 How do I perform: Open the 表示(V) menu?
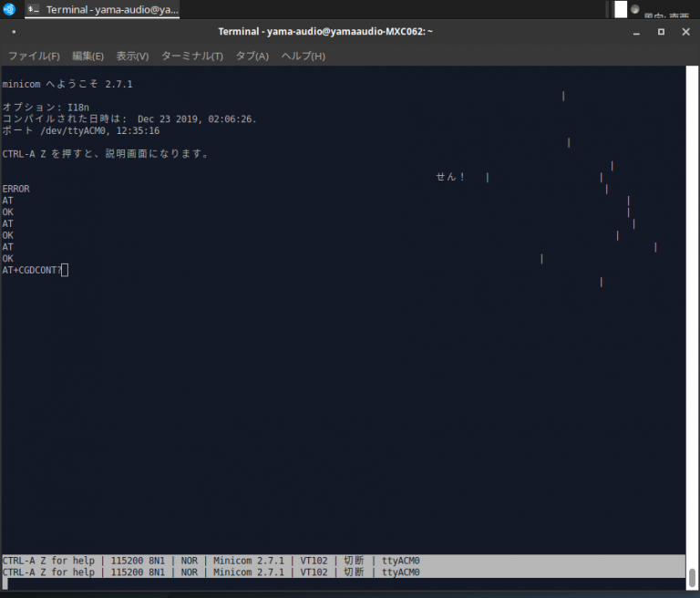pyautogui.click(x=132, y=57)
